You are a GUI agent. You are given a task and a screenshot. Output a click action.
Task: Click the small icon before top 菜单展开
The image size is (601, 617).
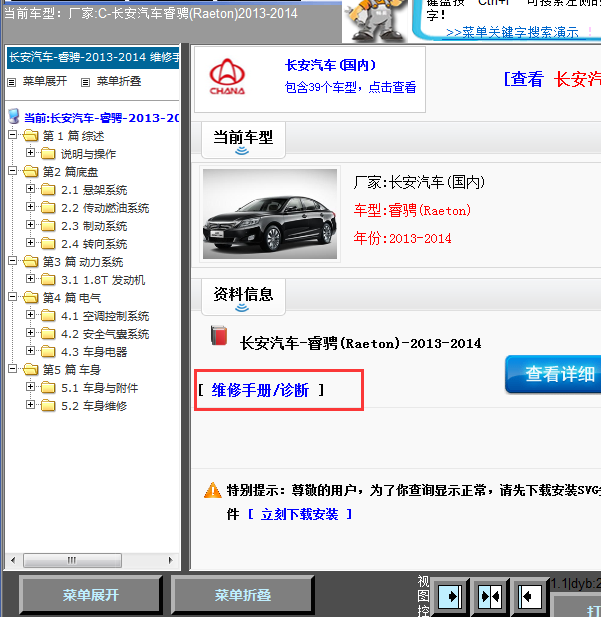tap(12, 82)
